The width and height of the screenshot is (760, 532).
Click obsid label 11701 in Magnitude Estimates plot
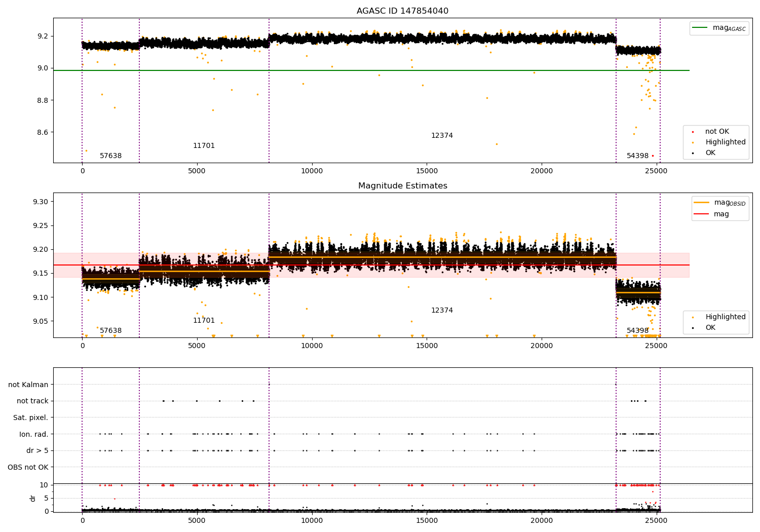[204, 321]
